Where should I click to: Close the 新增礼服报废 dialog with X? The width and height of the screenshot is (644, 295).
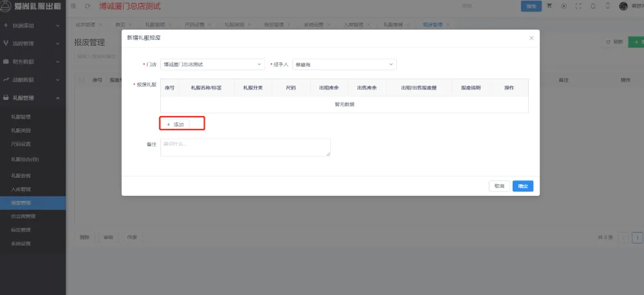[531, 38]
